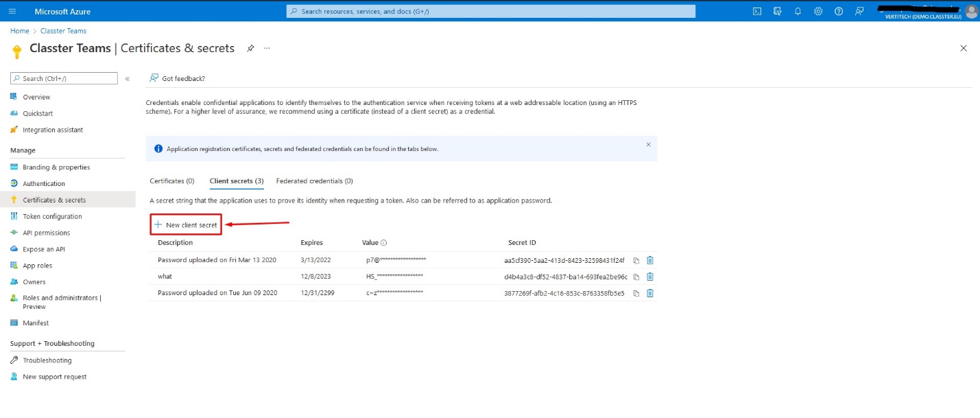
Task: Click the Microsoft Azure logo text
Action: (x=62, y=12)
